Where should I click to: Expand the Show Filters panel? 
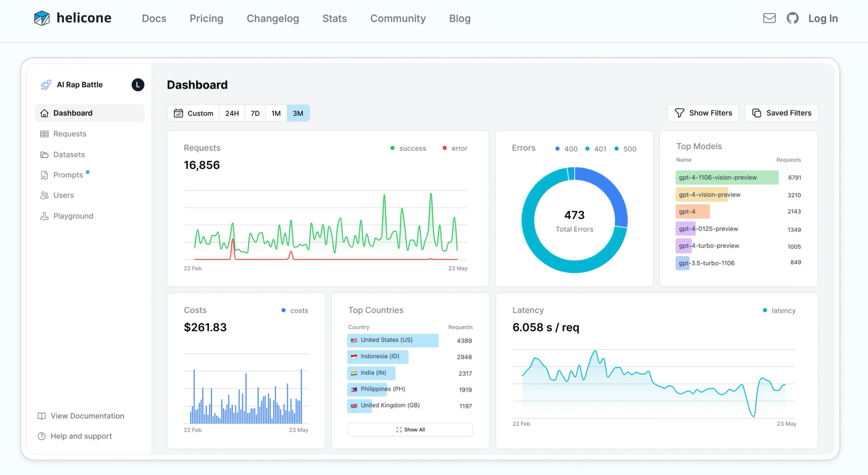(703, 113)
